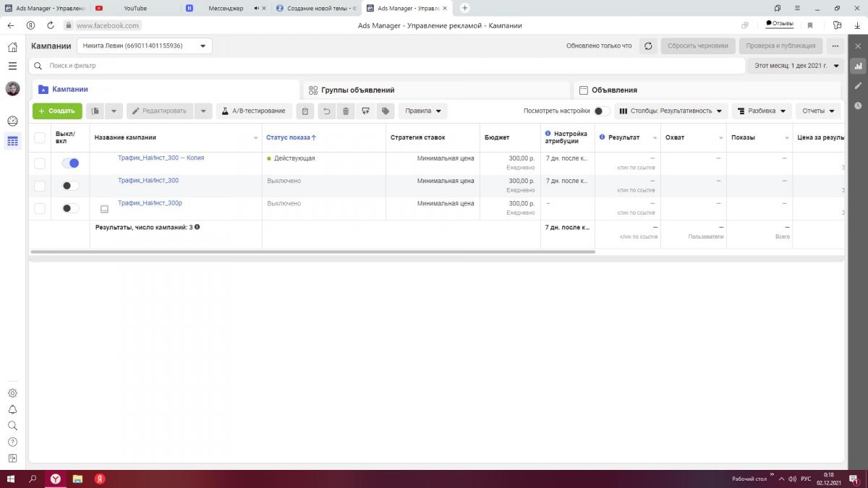Open the home icon in left sidebar
Viewport: 868px width, 488px height.
(12, 47)
